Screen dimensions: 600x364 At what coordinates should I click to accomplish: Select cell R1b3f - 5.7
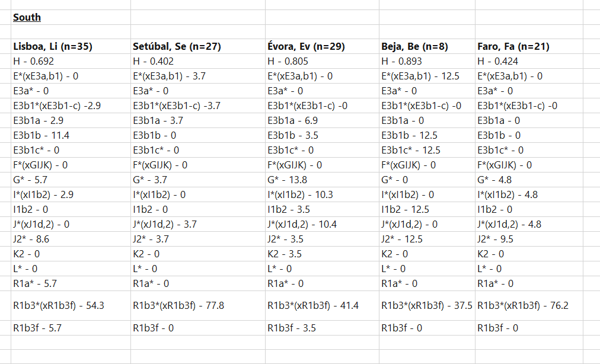tap(71, 328)
